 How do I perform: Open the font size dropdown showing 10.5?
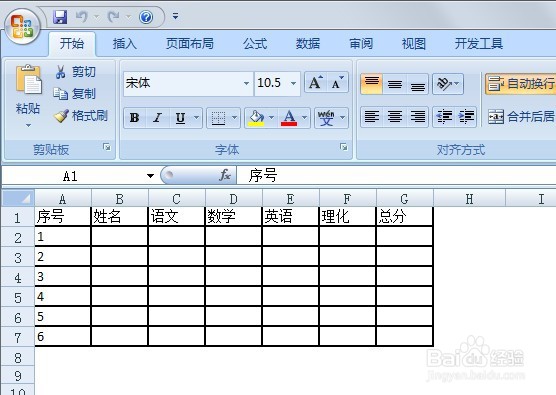pos(294,84)
